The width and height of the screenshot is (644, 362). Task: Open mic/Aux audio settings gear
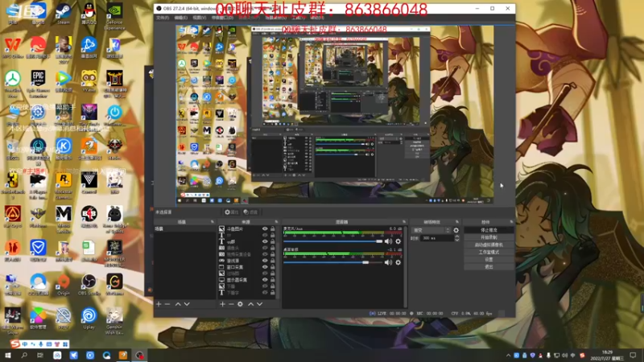click(398, 241)
